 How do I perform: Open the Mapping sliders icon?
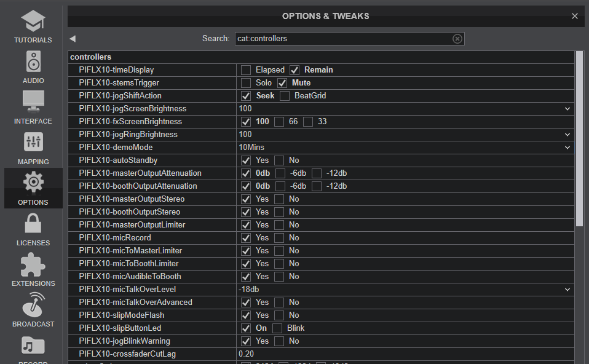pos(33,143)
